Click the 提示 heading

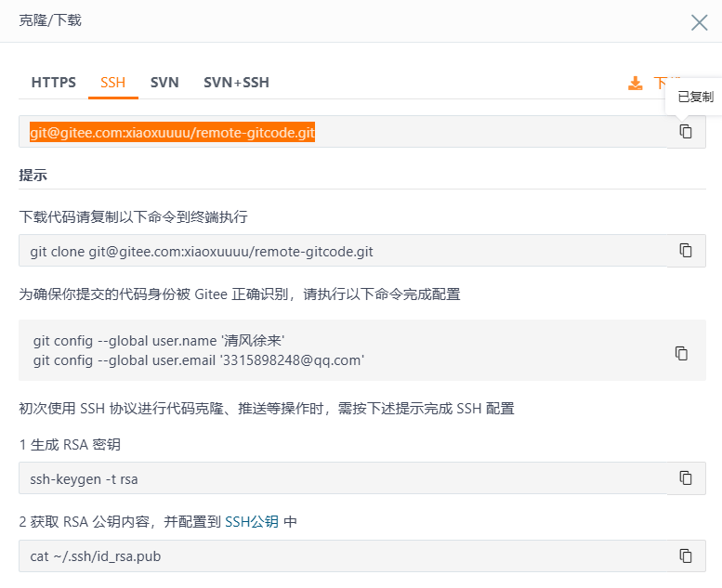[33, 175]
